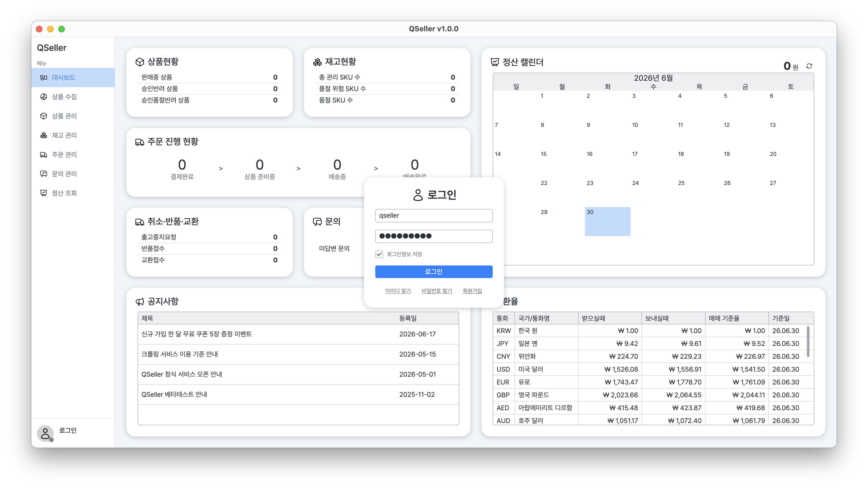Screen dimensions: 868x489
Task: Click the 재고 관리 boxes icon
Action: [x=43, y=135]
